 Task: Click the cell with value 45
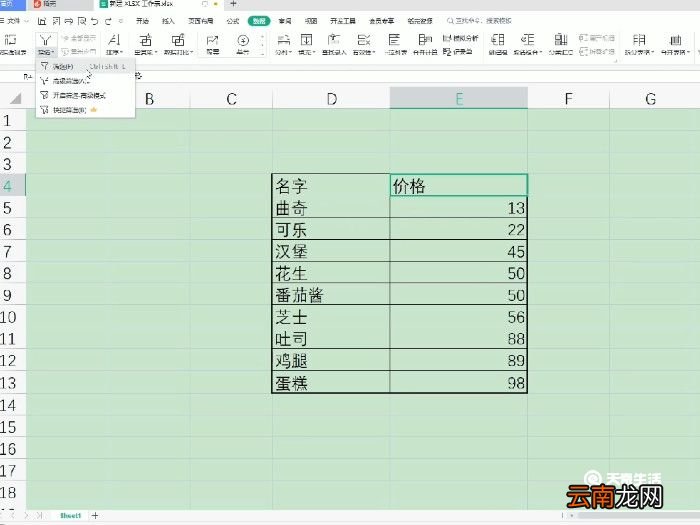click(x=458, y=251)
